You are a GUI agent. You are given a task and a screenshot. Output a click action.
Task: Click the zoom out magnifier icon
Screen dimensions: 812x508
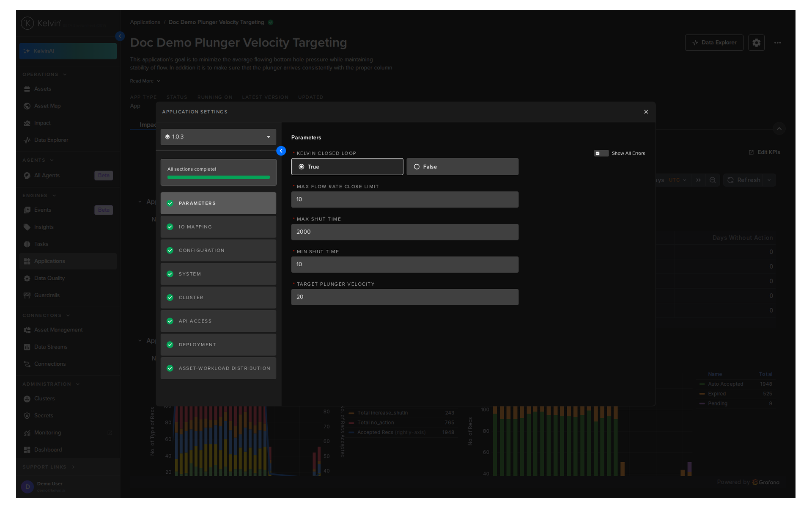tap(713, 180)
